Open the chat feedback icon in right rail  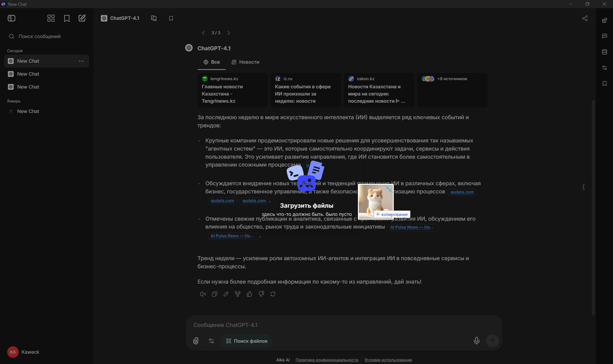[x=604, y=36]
